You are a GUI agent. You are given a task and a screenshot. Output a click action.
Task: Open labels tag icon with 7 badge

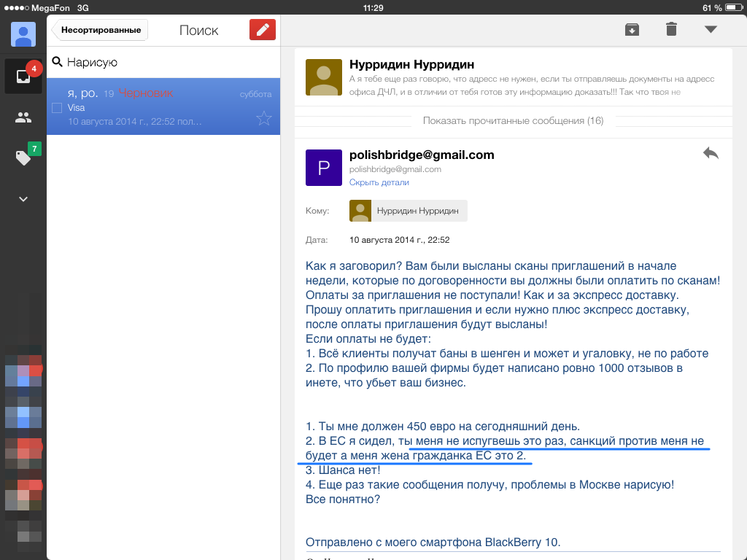click(x=23, y=157)
